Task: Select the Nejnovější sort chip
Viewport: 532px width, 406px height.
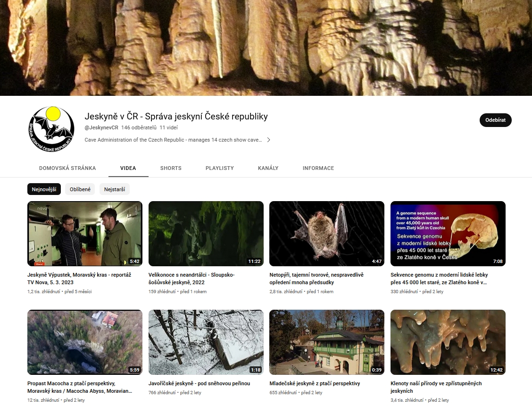Action: 44,189
